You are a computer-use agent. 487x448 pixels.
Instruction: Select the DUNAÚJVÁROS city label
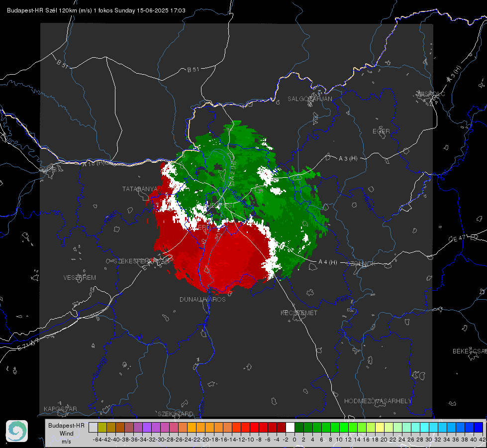(x=202, y=299)
